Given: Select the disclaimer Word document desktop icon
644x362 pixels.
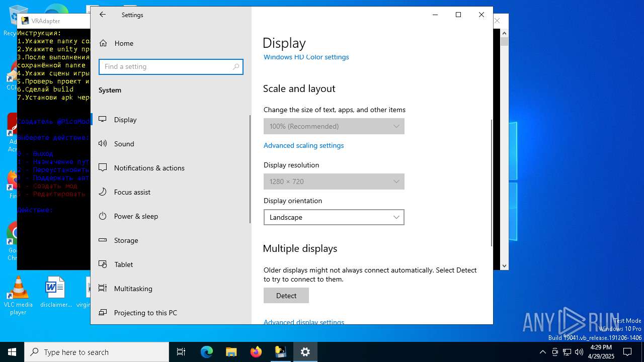Looking at the screenshot, I should (55, 292).
